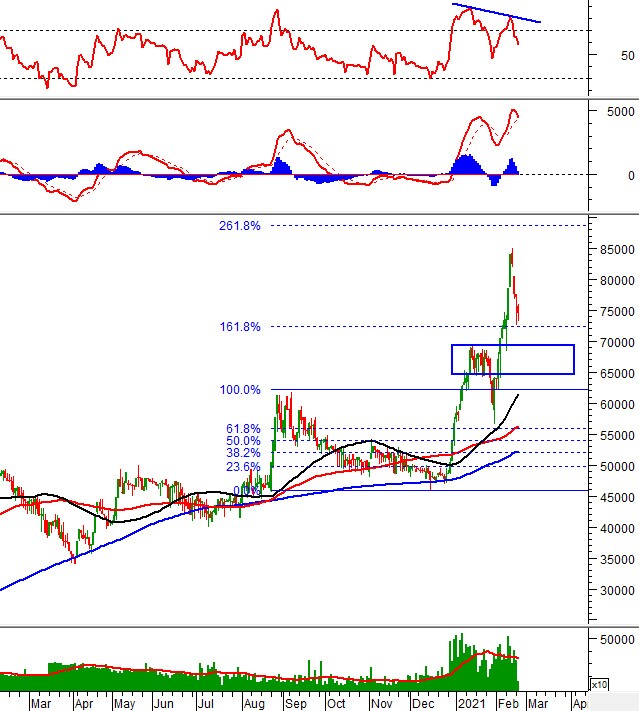Viewport: 639px width, 711px height.
Task: Click the Nov month label
Action: [381, 704]
